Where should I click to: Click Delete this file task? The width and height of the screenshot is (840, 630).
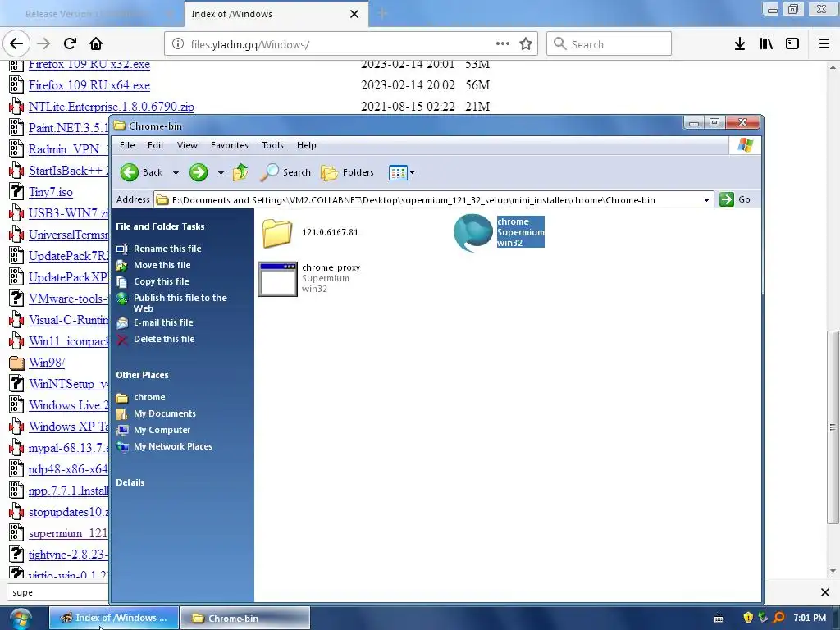point(164,339)
